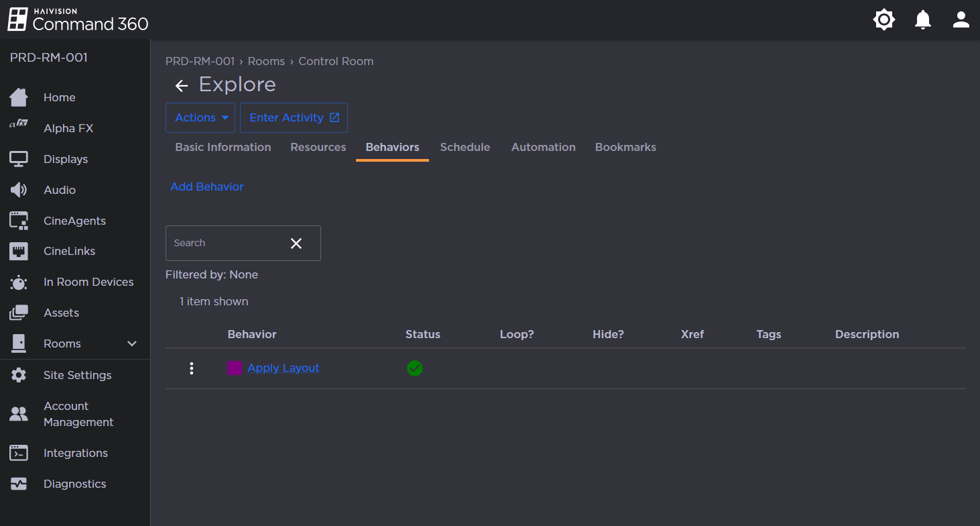Viewport: 980px width, 526px height.
Task: Open the Apply Layout behavior
Action: [x=283, y=368]
